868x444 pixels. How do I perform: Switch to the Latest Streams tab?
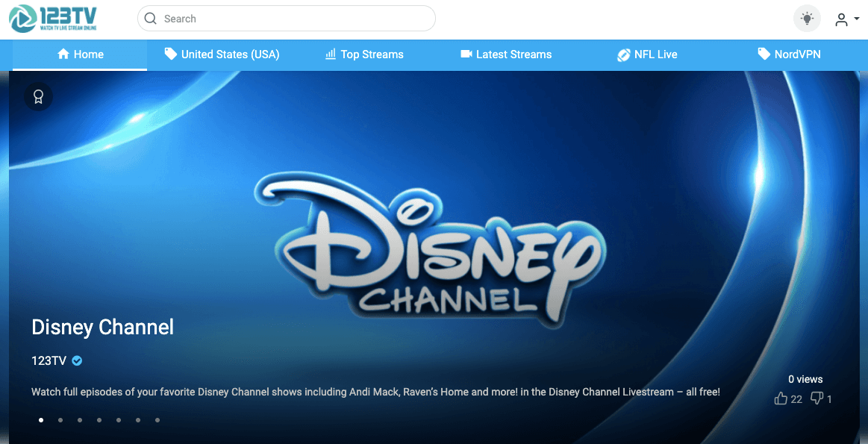(514, 54)
